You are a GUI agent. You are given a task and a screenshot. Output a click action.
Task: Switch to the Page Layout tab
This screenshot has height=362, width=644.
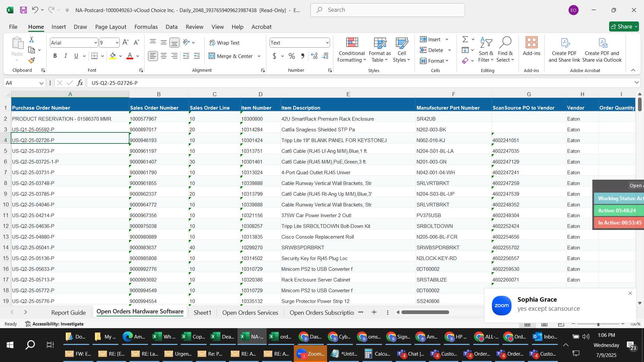[111, 27]
